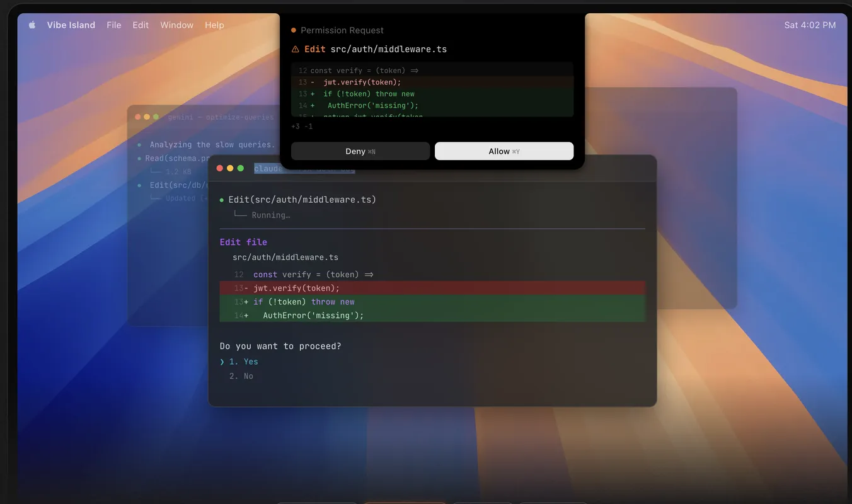The height and width of the screenshot is (504, 852).
Task: Click the warning triangle beside Edit
Action: [296, 49]
